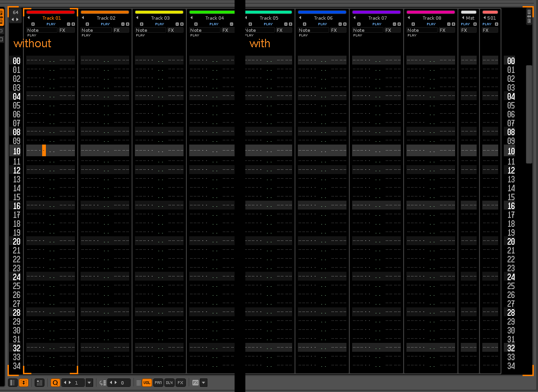Open the quantize value dropdown
Image resolution: width=538 pixels, height=392 pixels.
tap(89, 383)
